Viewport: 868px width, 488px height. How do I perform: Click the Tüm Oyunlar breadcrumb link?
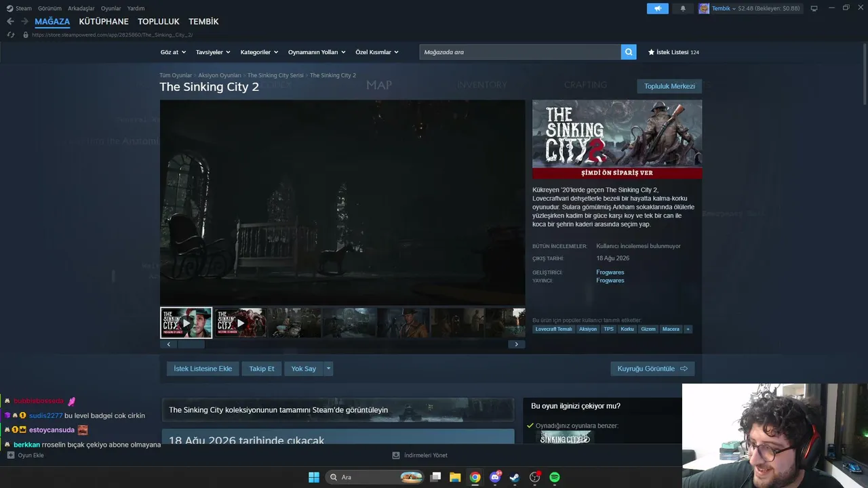coord(176,75)
